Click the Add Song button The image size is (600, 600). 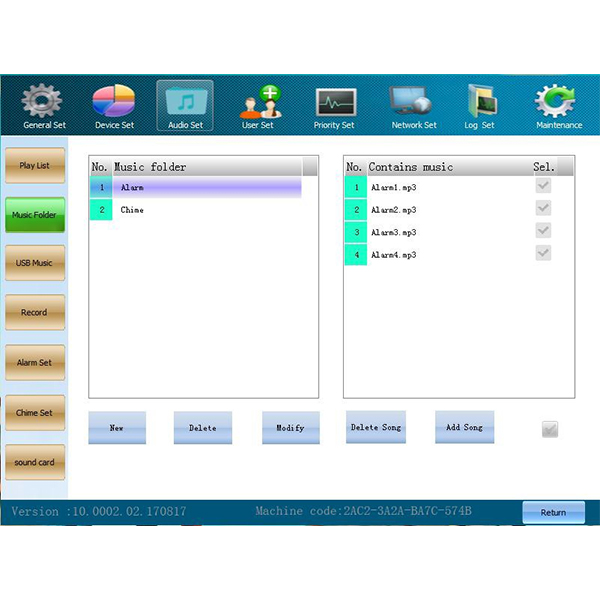(x=464, y=427)
